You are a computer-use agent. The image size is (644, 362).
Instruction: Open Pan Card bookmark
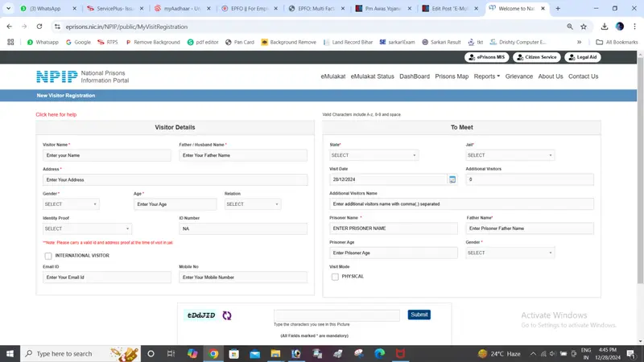tap(240, 42)
